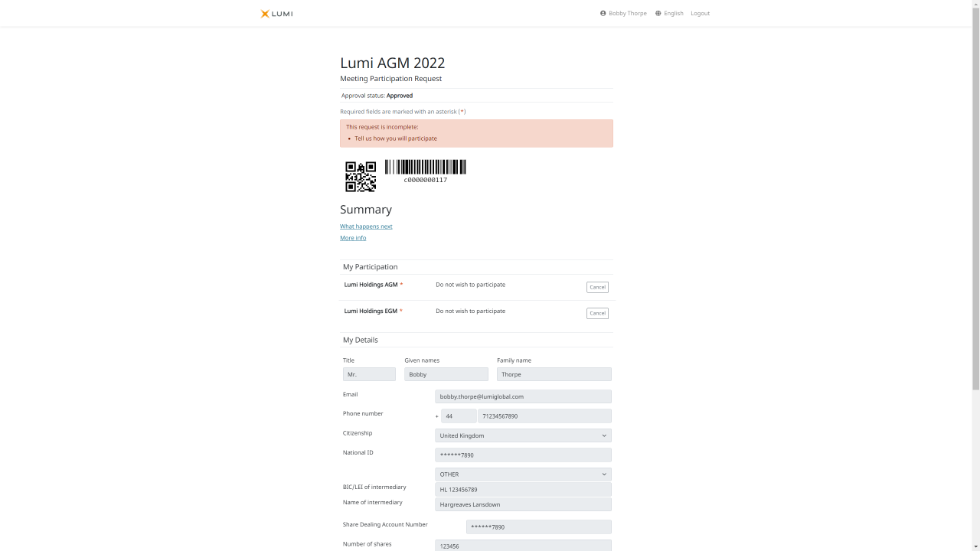Click the Logout link
The height and width of the screenshot is (551, 980).
tap(700, 13)
